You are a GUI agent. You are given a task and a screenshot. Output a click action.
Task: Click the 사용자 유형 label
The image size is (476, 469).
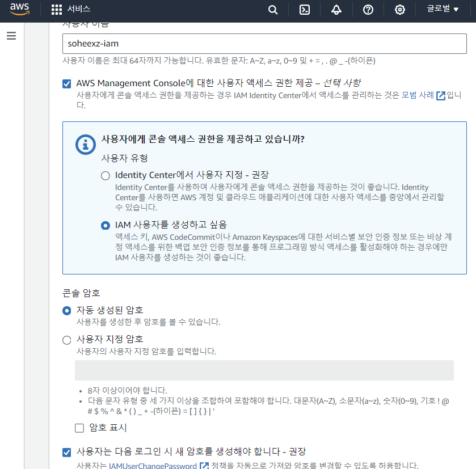pos(124,158)
